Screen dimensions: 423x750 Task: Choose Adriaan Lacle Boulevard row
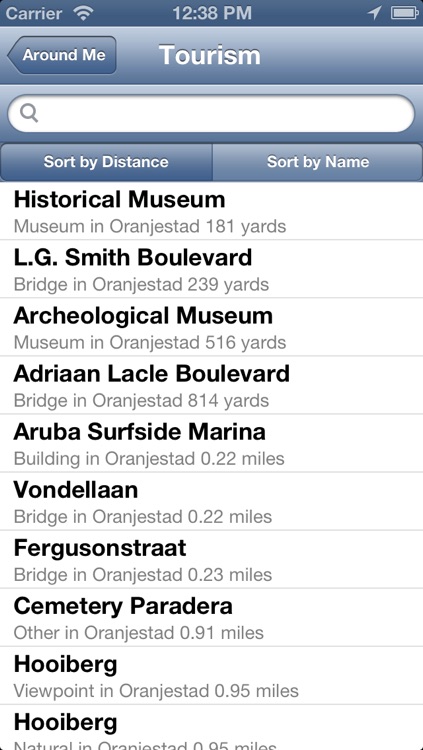[x=212, y=385]
